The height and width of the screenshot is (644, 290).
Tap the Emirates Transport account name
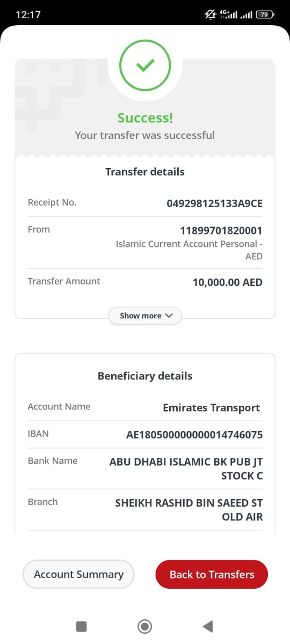tap(212, 408)
